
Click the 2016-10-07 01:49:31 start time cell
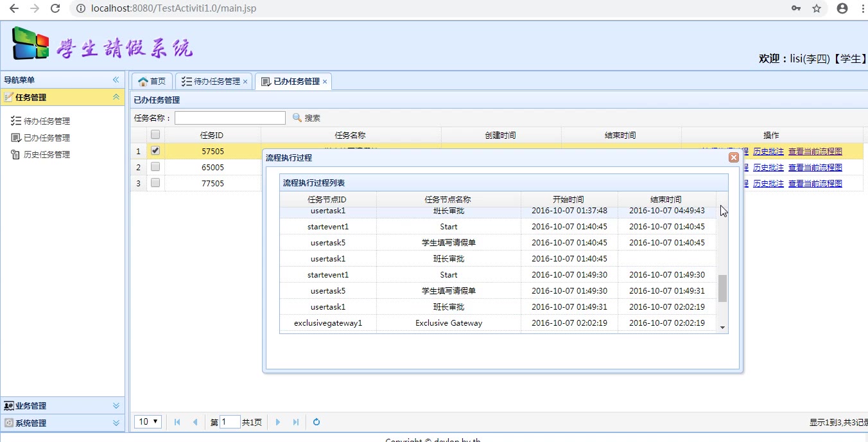569,307
